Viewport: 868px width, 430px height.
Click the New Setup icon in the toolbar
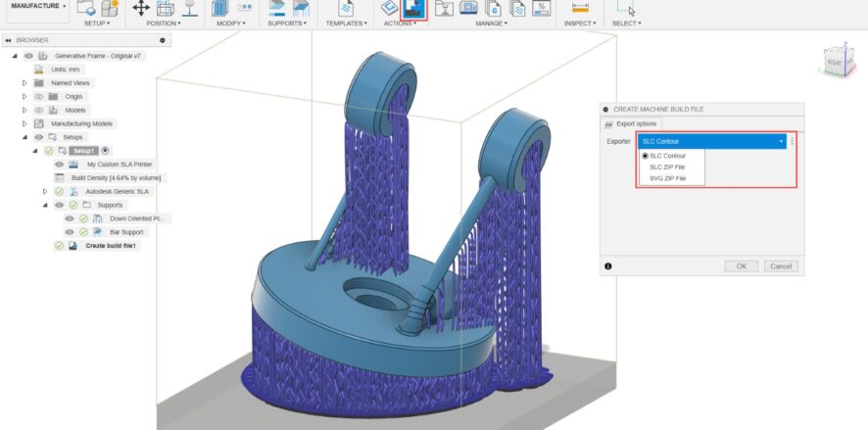pos(86,8)
